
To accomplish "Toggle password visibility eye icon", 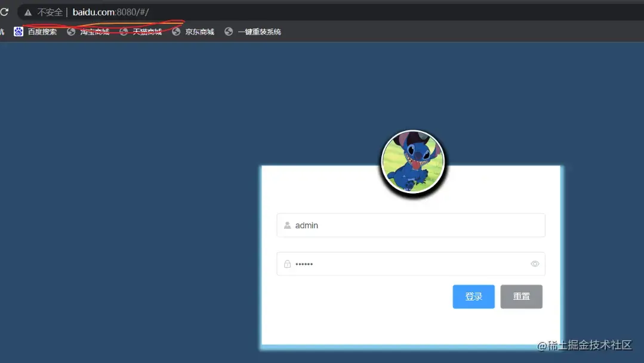I will [x=535, y=263].
